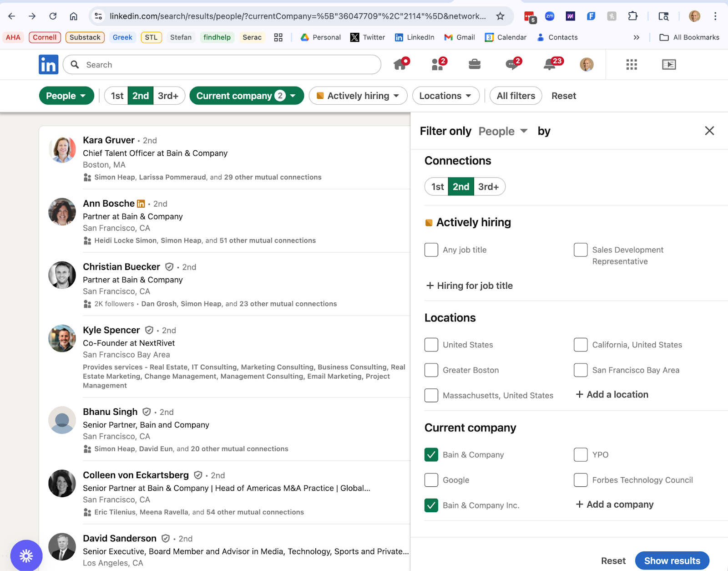Open the bookmarks apps grid icon
The width and height of the screenshot is (728, 571).
point(278,37)
